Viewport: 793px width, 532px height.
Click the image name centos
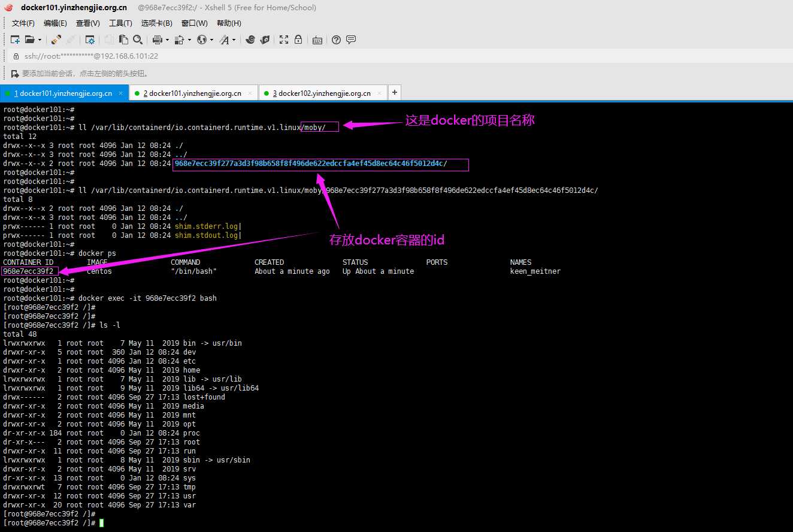point(99,271)
